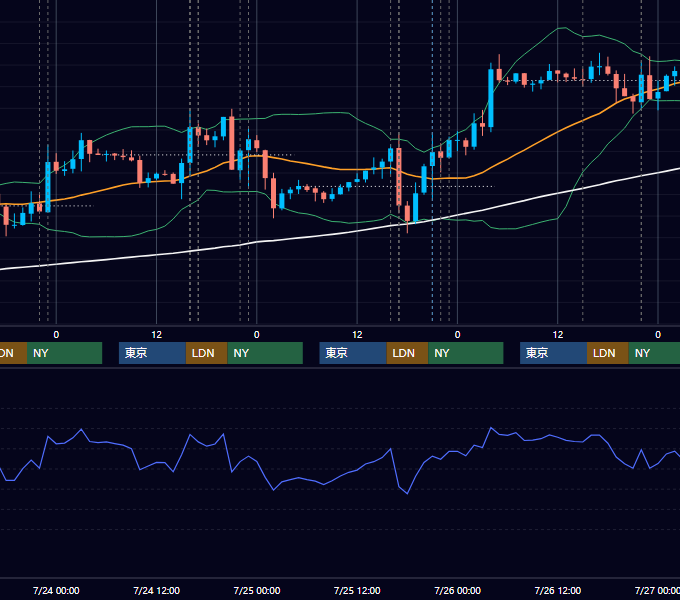This screenshot has width=680, height=600.
Task: Select the 東京 session block above 7/25 12:00
Action: coord(353,353)
